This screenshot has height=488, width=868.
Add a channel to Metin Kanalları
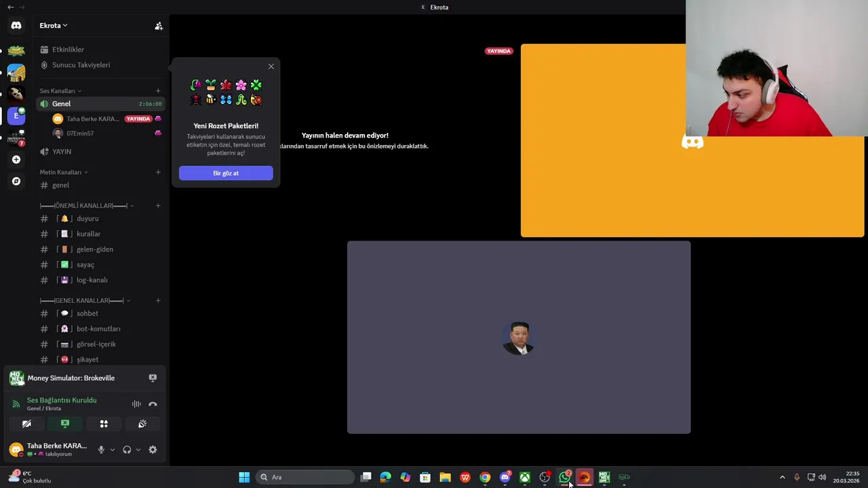pyautogui.click(x=158, y=172)
